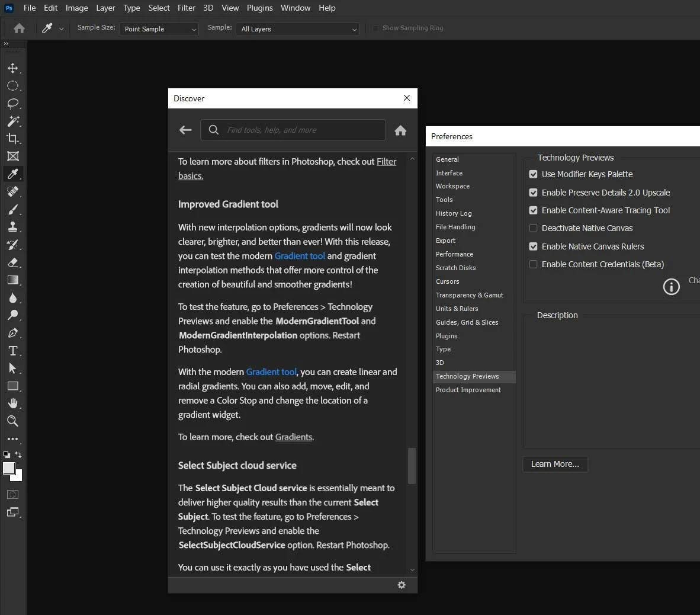
Task: Open the File menu
Action: coord(30,8)
